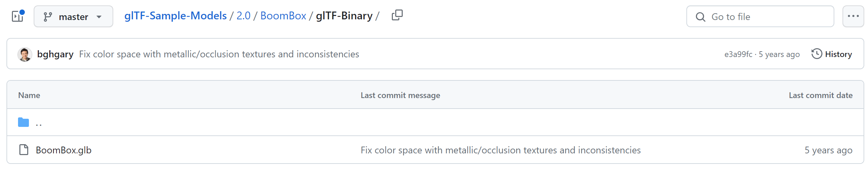Open the latest commit message link
Image resolution: width=868 pixels, height=171 pixels.
(x=219, y=54)
